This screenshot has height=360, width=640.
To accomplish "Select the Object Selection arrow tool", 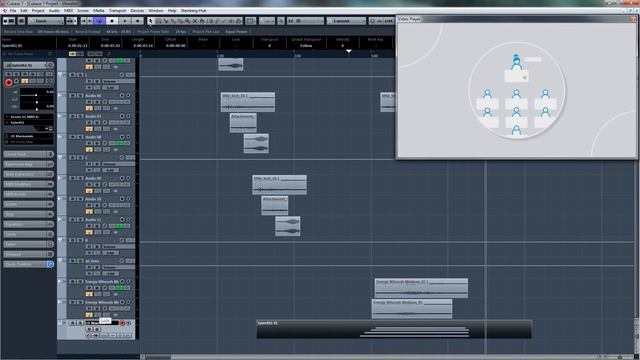I will pyautogui.click(x=150, y=21).
